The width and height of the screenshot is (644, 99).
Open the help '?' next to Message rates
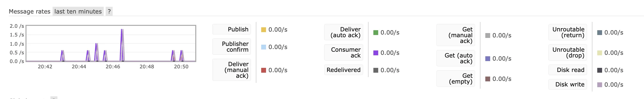[109, 12]
